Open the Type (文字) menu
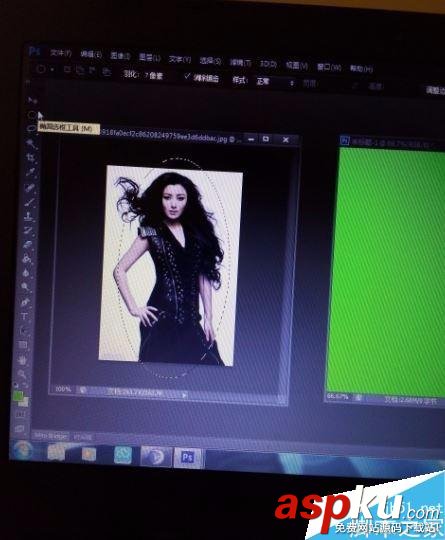 [x=180, y=59]
